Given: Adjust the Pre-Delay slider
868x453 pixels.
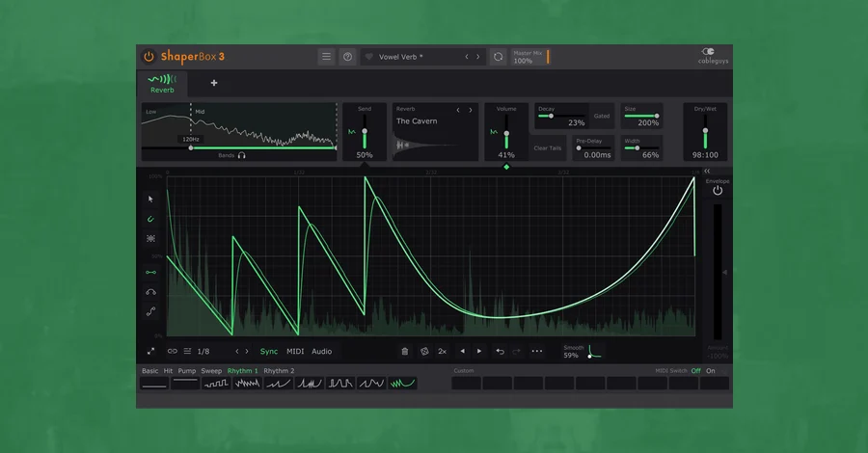Looking at the screenshot, I should 593,148.
